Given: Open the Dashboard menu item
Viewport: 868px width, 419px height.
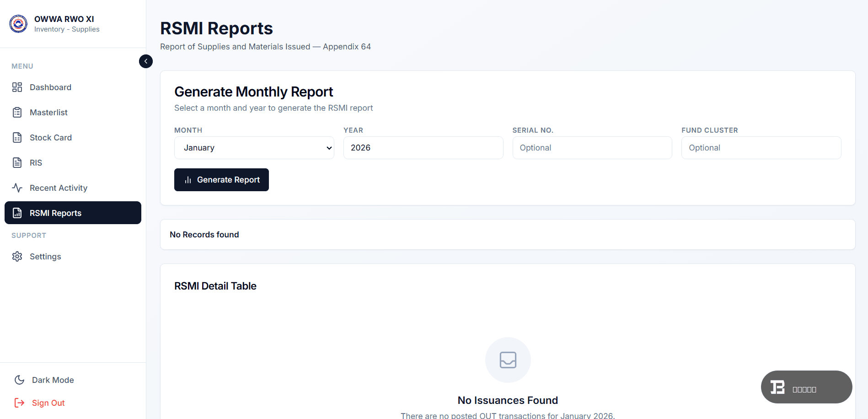Looking at the screenshot, I should (x=73, y=87).
